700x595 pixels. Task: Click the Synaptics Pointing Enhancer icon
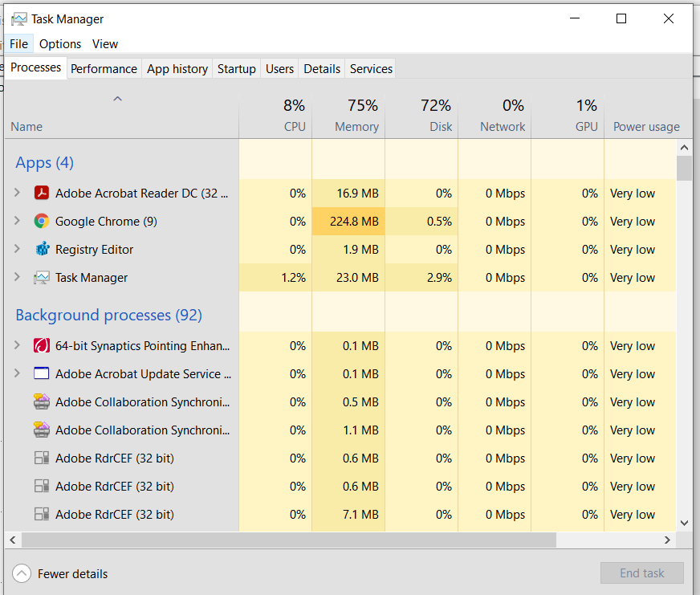click(42, 346)
